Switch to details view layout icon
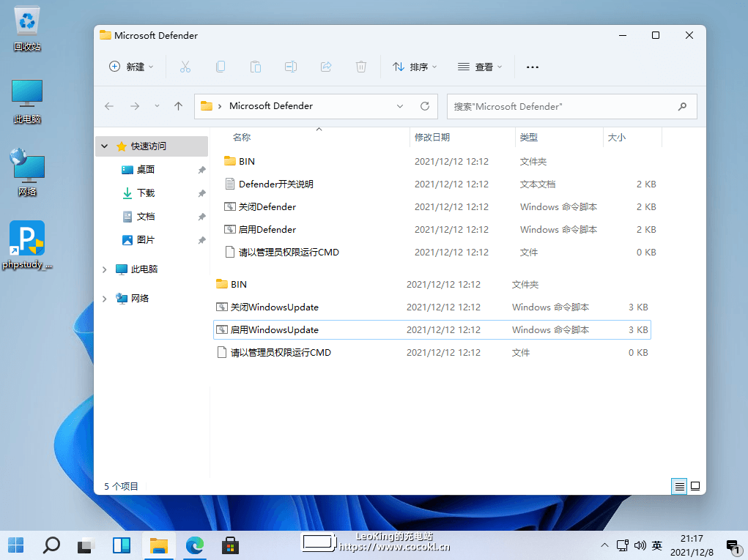 click(x=679, y=486)
